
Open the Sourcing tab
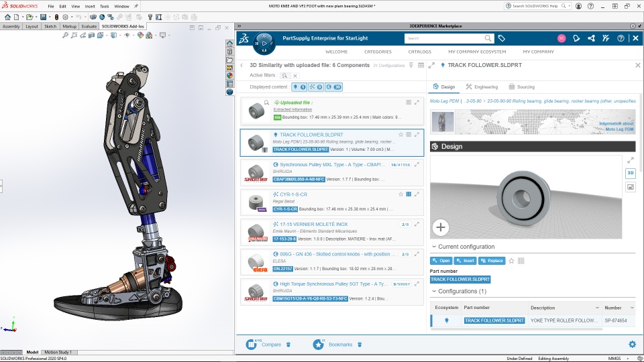coord(522,87)
